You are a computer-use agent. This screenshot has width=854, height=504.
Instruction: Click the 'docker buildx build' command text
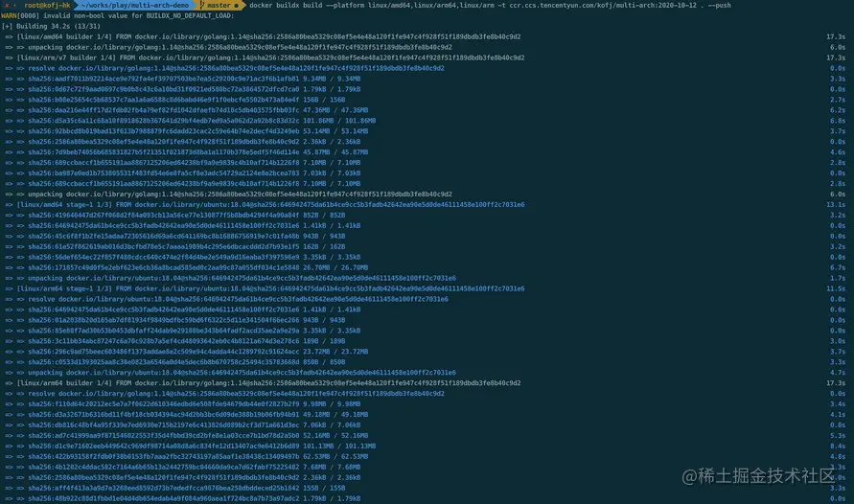click(286, 5)
